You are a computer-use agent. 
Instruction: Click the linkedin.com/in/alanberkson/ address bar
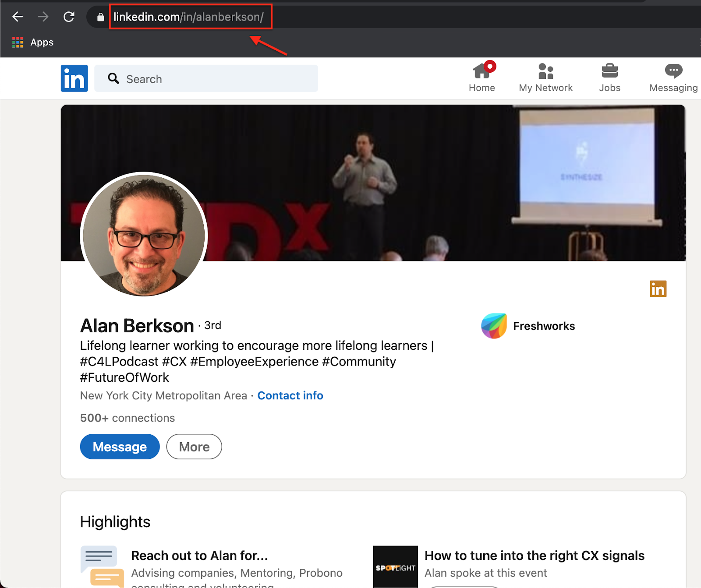(x=188, y=17)
